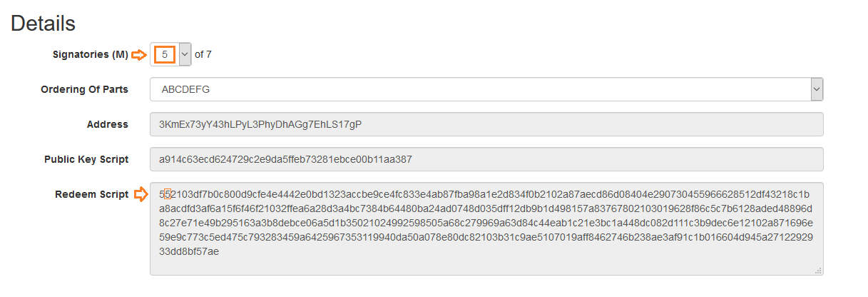Click the orange arrow beside Signatories (M)
Screen dimensions: 868x297
(x=140, y=54)
